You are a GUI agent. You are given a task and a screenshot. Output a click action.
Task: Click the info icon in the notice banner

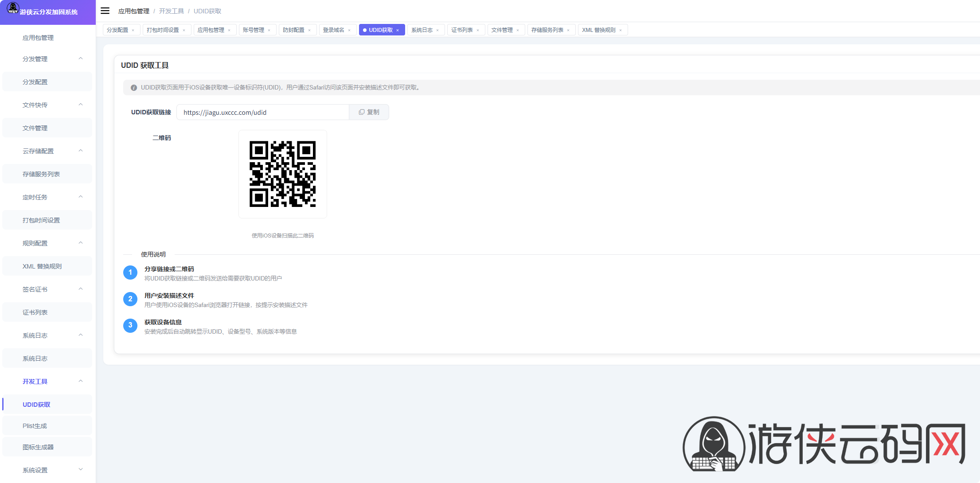tap(133, 88)
